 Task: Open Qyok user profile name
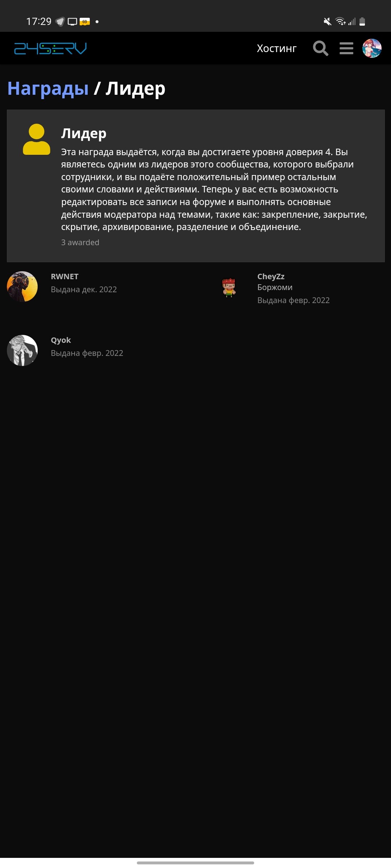(61, 340)
